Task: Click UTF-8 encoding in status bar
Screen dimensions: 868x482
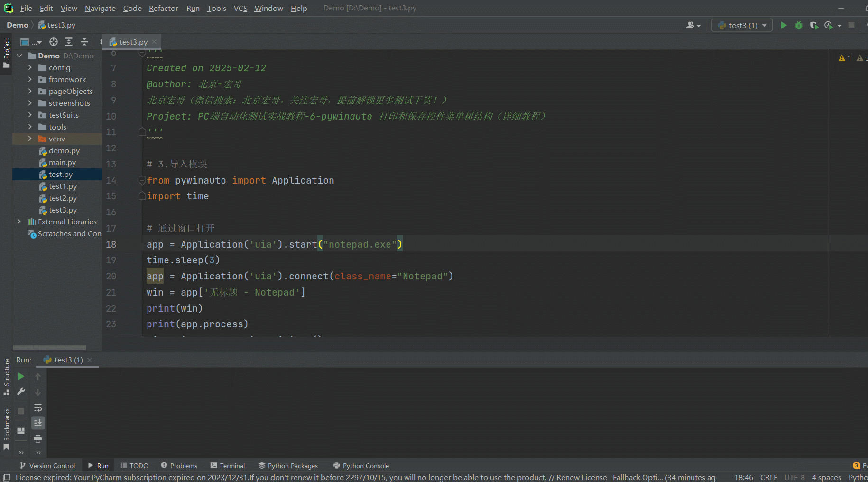Action: coord(794,477)
